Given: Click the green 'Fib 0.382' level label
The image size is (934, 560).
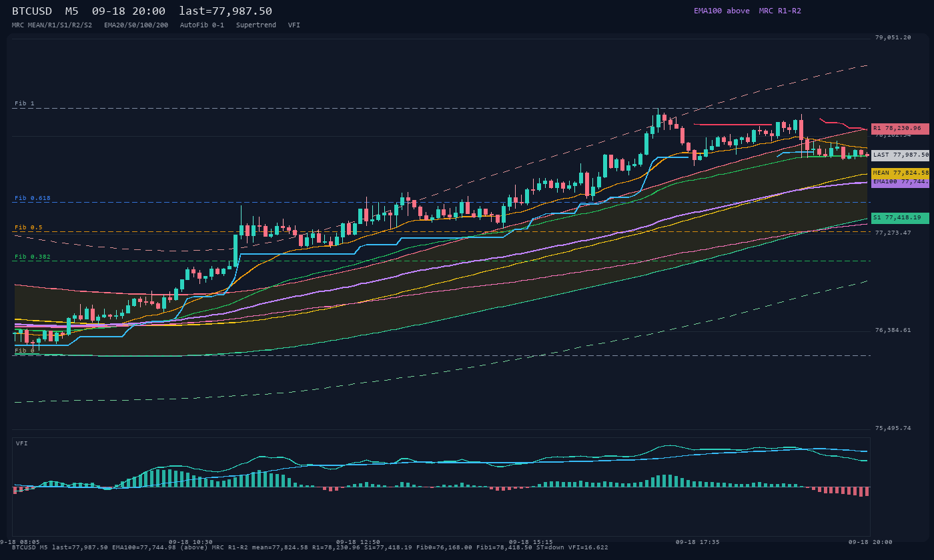Looking at the screenshot, I should [x=33, y=257].
